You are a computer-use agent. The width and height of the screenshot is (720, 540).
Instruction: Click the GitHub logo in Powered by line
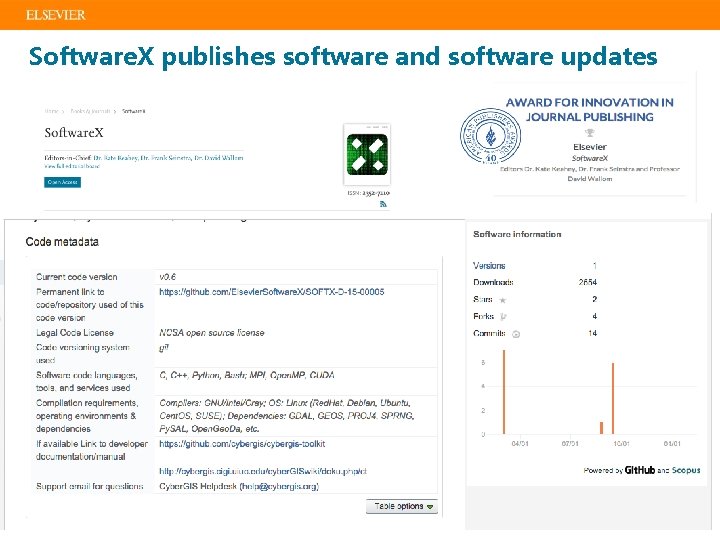pyautogui.click(x=640, y=470)
